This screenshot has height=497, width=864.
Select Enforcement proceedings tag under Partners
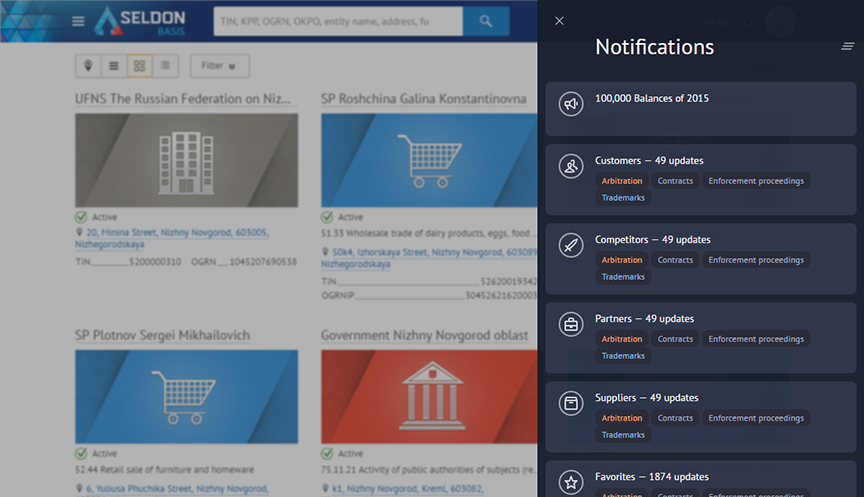click(x=756, y=339)
